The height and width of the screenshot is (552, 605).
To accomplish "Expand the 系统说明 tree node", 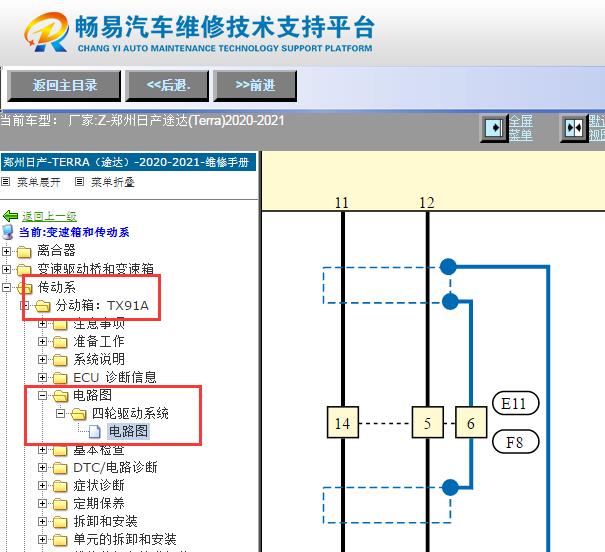I will coord(42,360).
